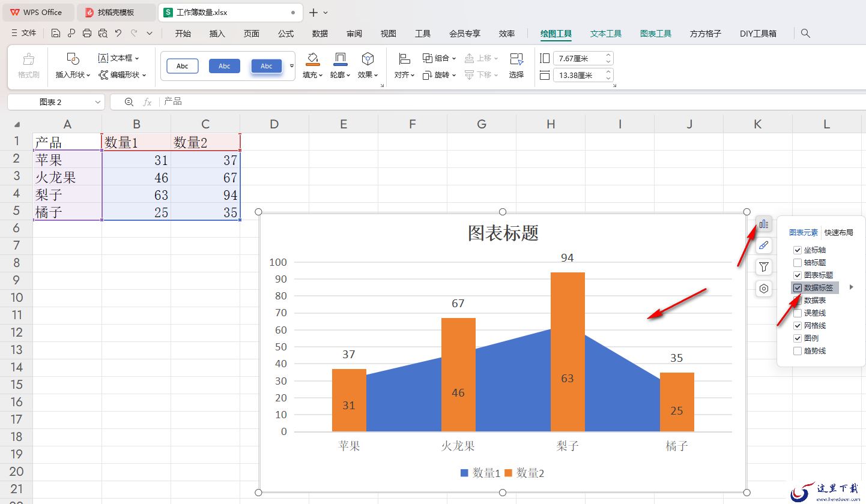Click the Insert Shape (插入形状) icon

(x=73, y=59)
